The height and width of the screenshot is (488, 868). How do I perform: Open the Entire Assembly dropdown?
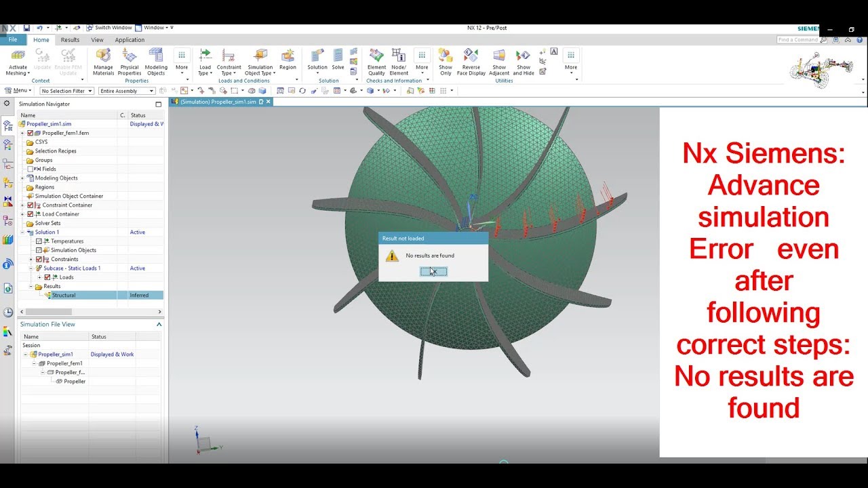pyautogui.click(x=127, y=91)
